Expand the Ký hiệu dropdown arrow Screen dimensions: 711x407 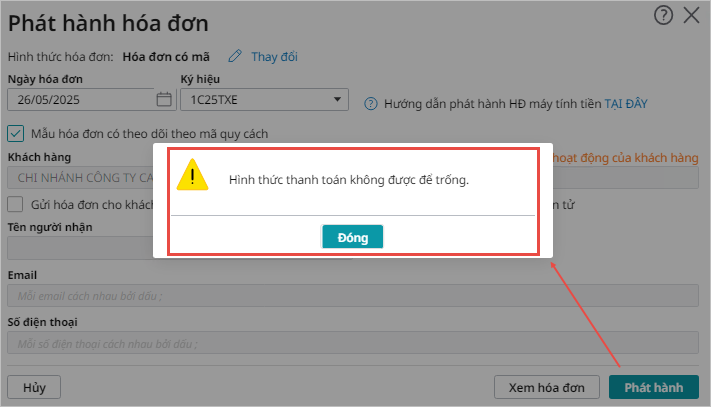(x=337, y=99)
